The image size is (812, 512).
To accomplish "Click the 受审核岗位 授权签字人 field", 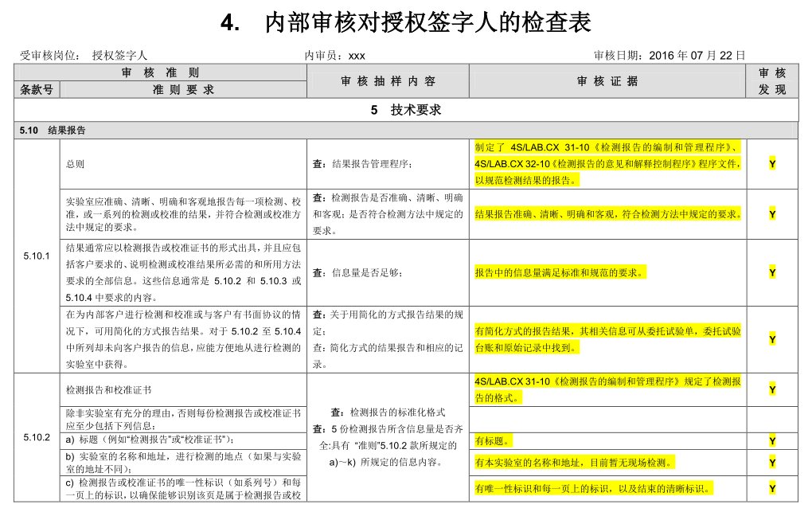I will 84,56.
